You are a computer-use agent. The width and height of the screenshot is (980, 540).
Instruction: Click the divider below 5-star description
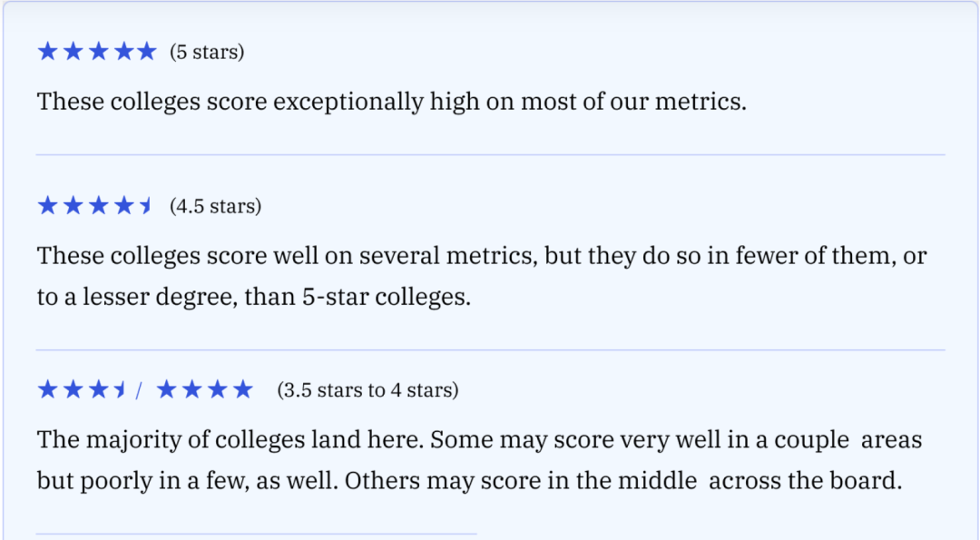(x=491, y=154)
